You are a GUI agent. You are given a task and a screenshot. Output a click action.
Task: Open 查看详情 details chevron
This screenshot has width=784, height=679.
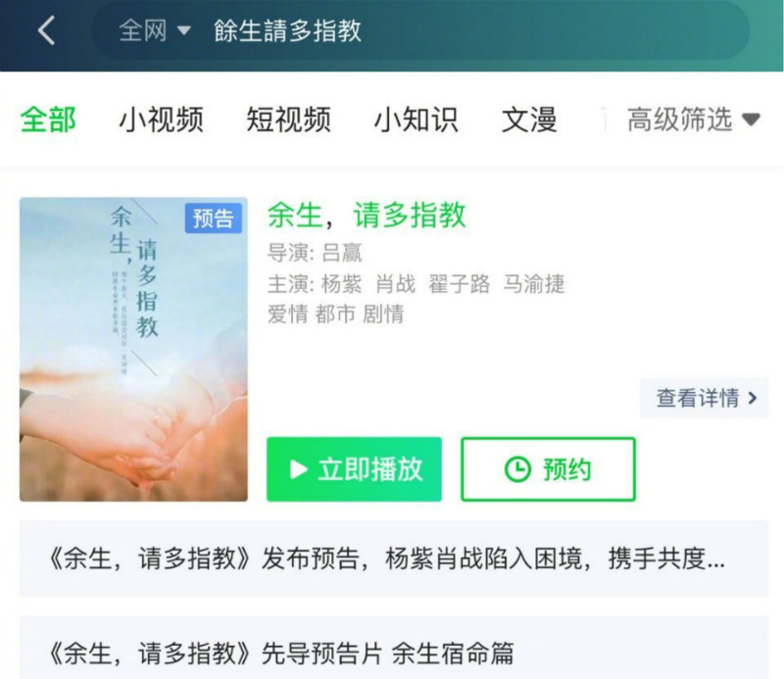coord(705,398)
